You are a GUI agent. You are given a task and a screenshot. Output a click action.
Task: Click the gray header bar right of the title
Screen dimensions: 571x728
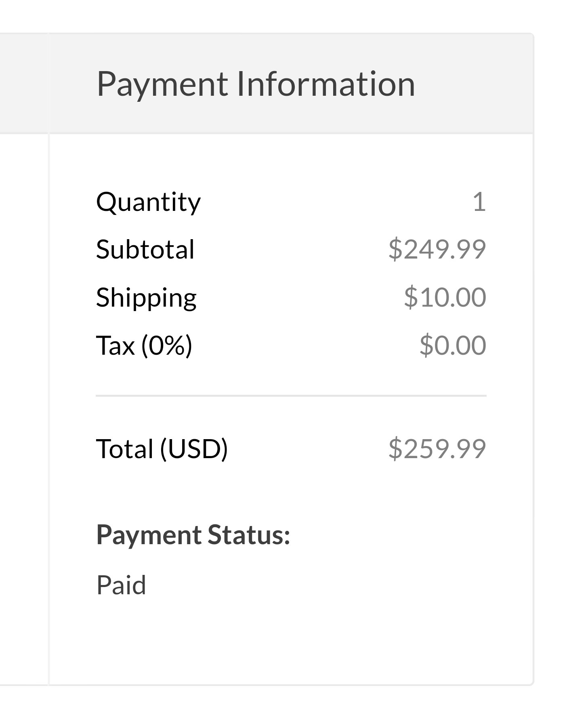tap(474, 84)
